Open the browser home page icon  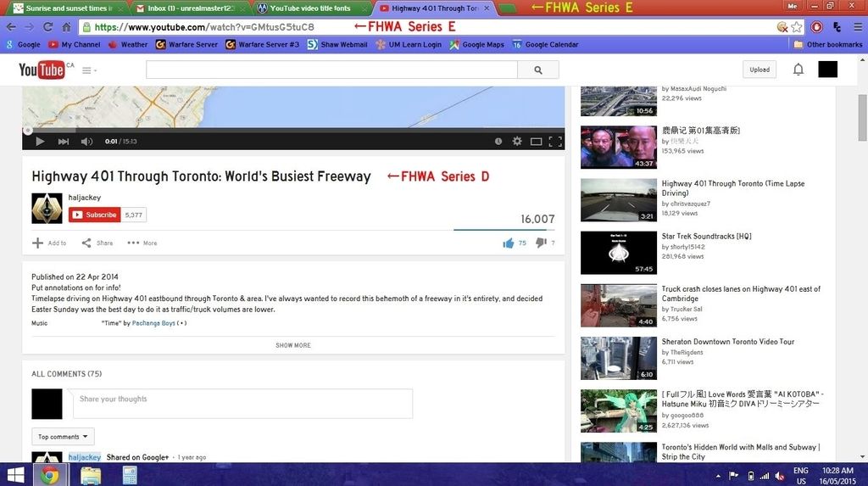(x=66, y=26)
